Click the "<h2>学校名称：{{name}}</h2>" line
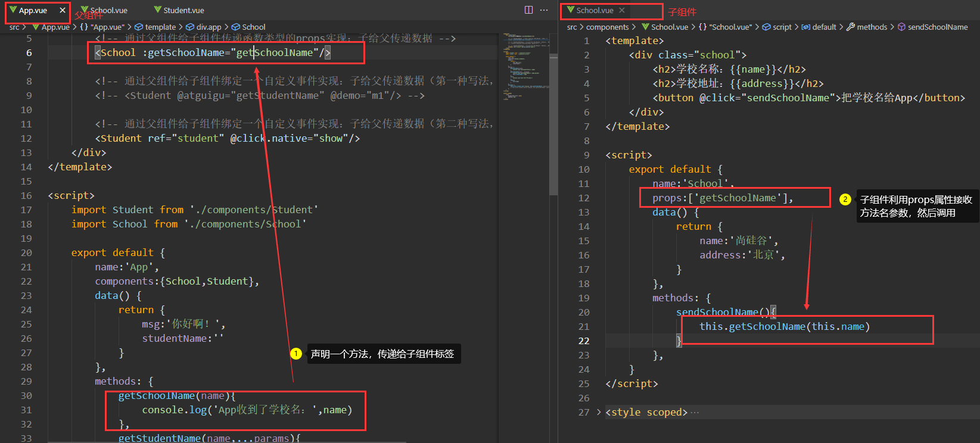 (729, 69)
